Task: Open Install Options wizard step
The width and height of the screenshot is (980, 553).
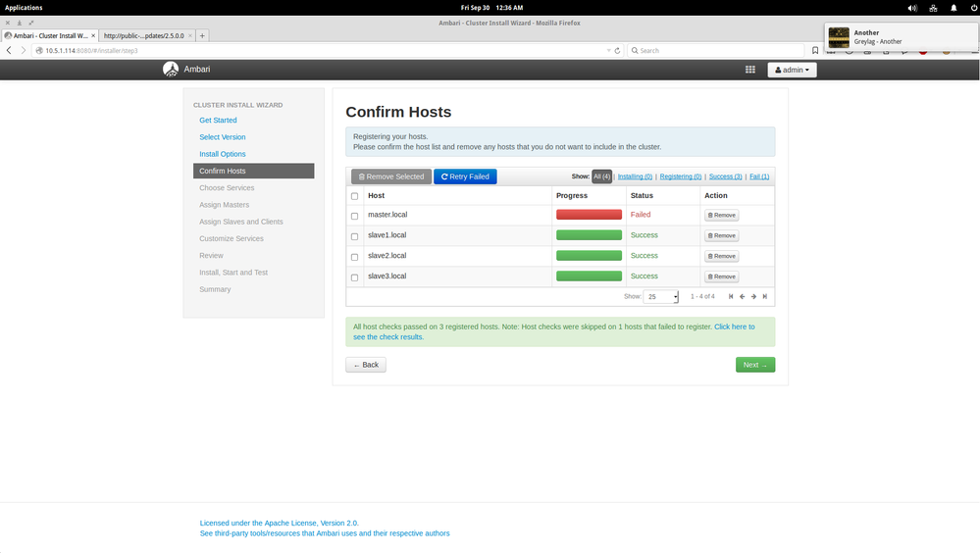Action: pyautogui.click(x=223, y=154)
